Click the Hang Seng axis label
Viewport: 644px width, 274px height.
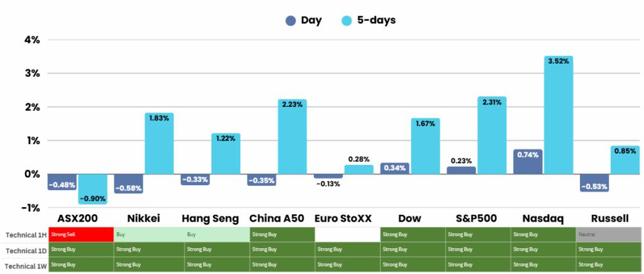coord(210,219)
